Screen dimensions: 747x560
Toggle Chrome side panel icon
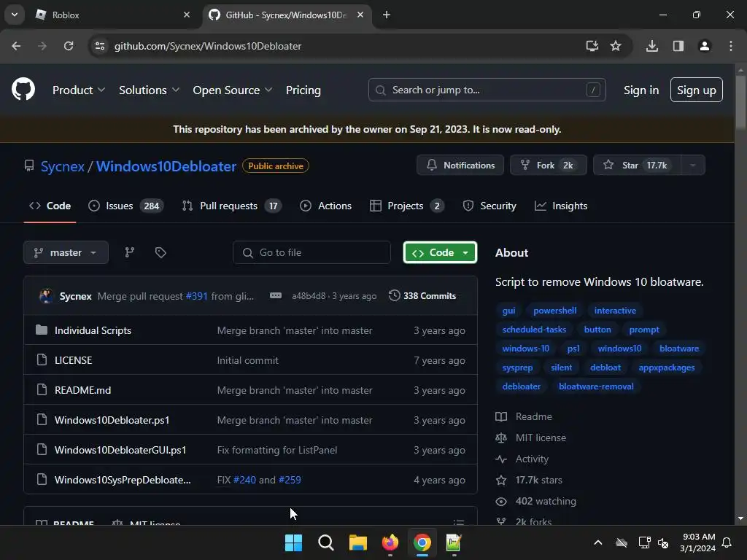(678, 46)
